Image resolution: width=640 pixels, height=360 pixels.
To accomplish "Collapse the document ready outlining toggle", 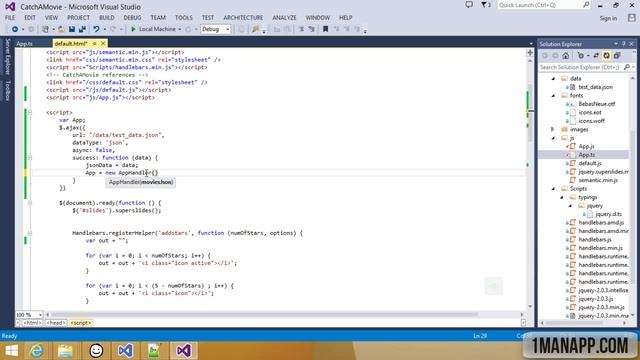I will pos(30,203).
